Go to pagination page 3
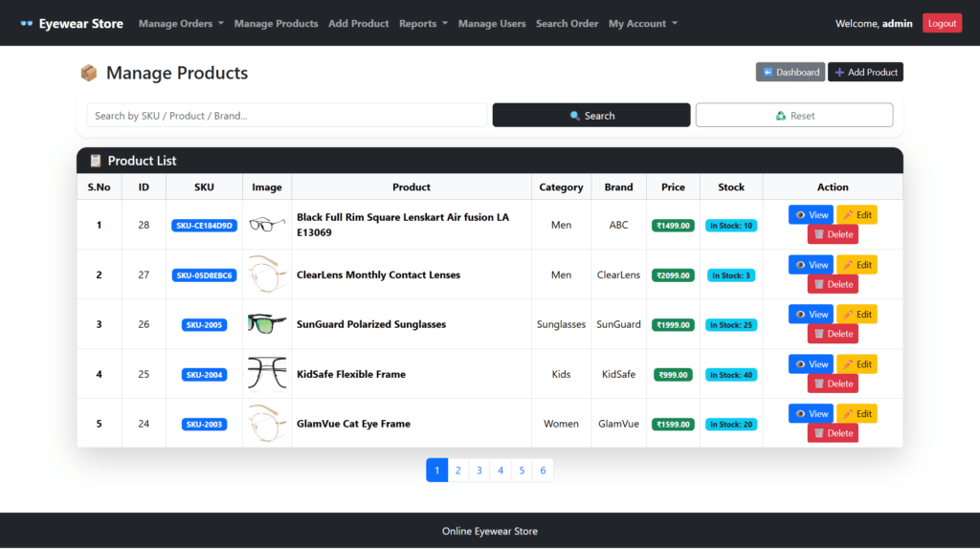This screenshot has height=549, width=980. [x=479, y=471]
